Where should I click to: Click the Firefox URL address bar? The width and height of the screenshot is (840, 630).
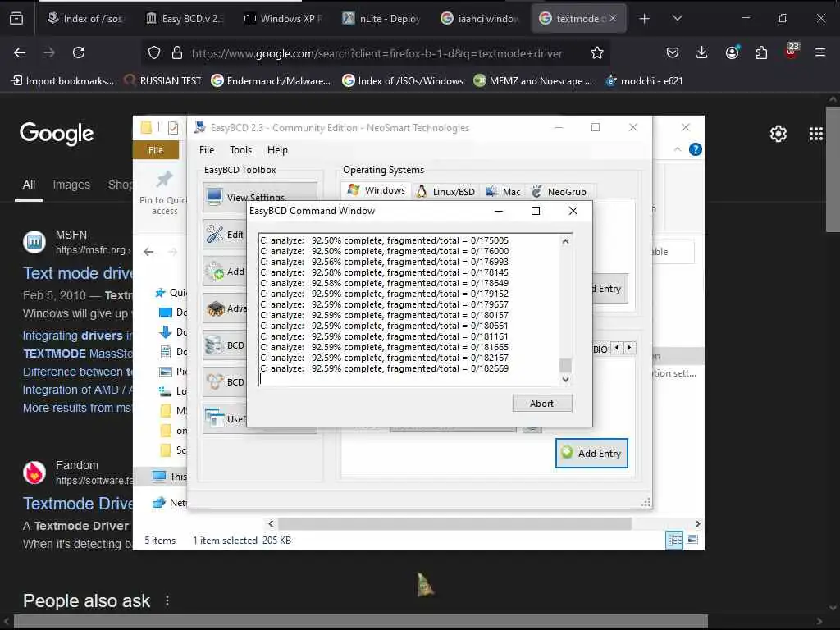click(377, 53)
